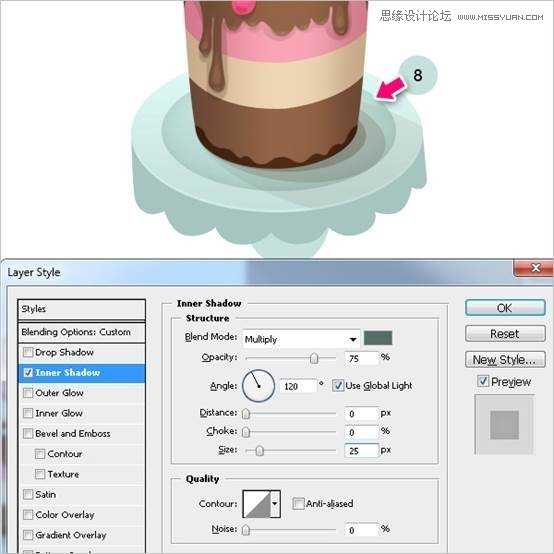
Task: Click the Angle dial control
Action: click(x=258, y=385)
